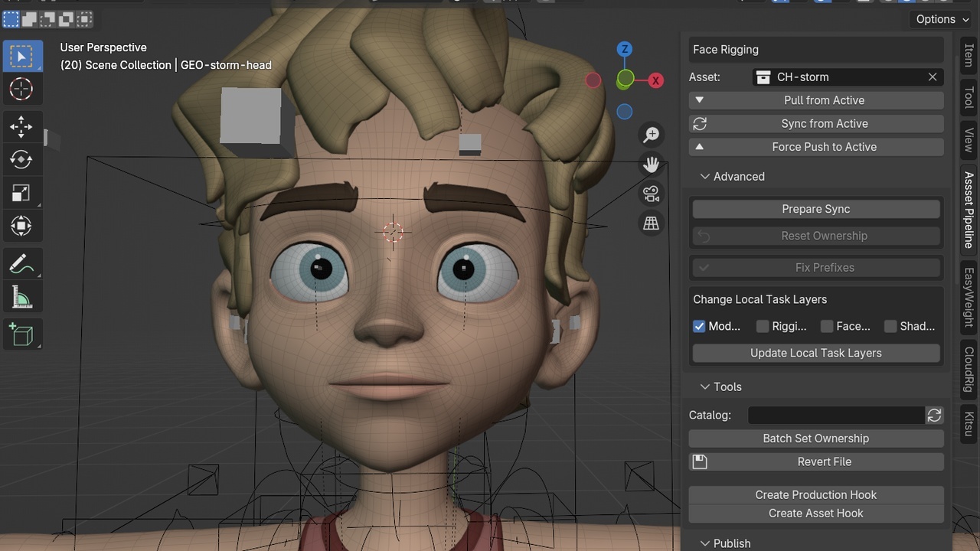The width and height of the screenshot is (980, 551).
Task: Click the Catalog input field
Action: coord(836,415)
